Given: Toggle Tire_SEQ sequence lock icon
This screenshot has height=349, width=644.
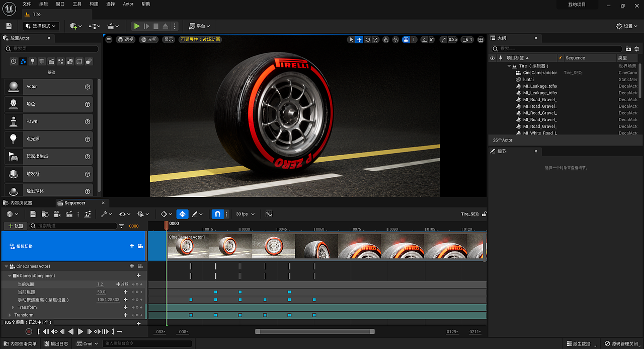Looking at the screenshot, I should [484, 214].
